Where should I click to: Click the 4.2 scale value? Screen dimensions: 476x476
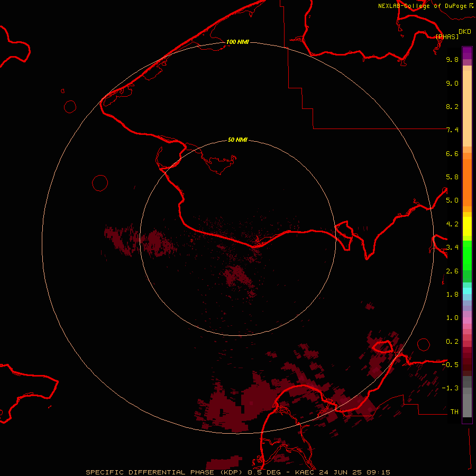[452, 224]
